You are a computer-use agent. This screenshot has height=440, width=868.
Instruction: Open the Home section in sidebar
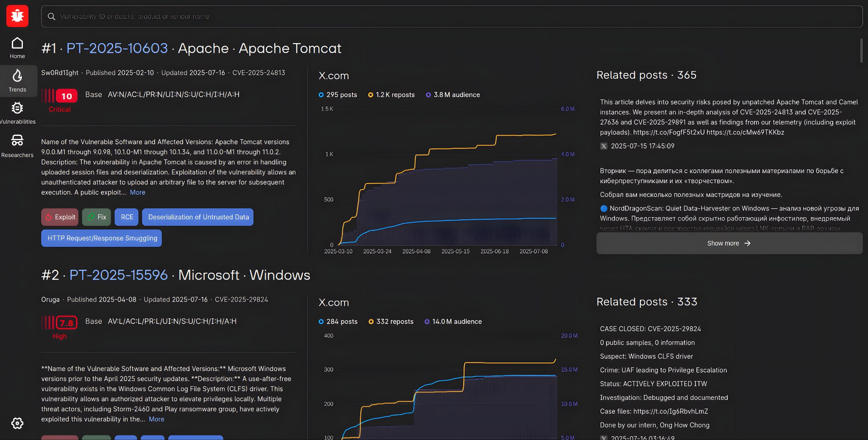click(17, 48)
